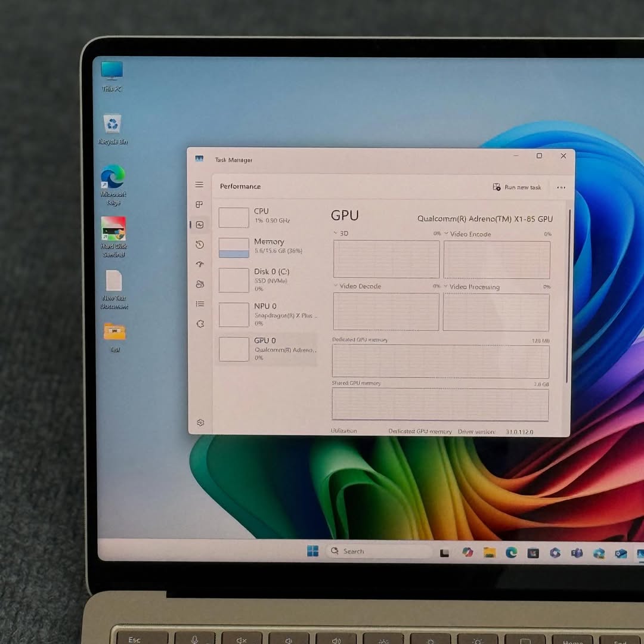Open the Video Processing graph dropdown
Image resolution: width=644 pixels, height=644 pixels.
[446, 287]
